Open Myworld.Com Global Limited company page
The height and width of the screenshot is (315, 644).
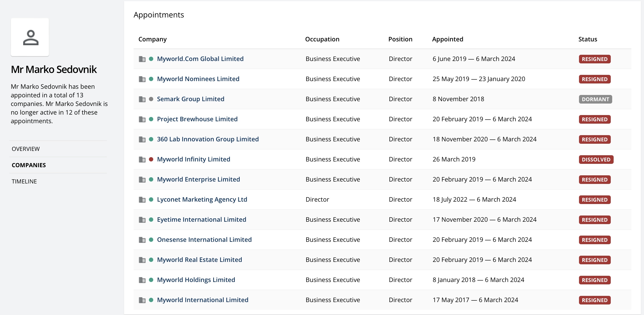200,59
